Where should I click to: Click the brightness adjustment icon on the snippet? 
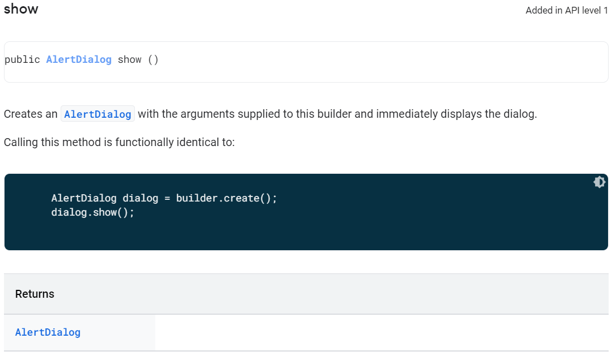(x=600, y=182)
